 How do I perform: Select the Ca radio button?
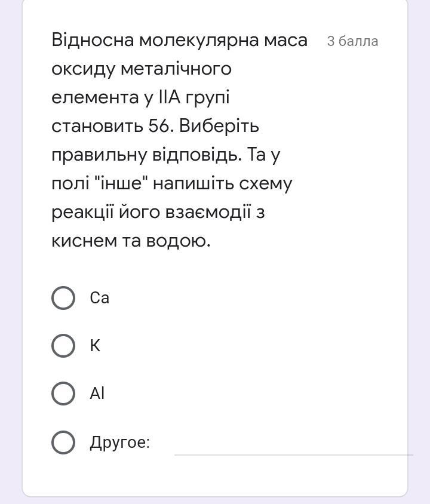click(63, 298)
